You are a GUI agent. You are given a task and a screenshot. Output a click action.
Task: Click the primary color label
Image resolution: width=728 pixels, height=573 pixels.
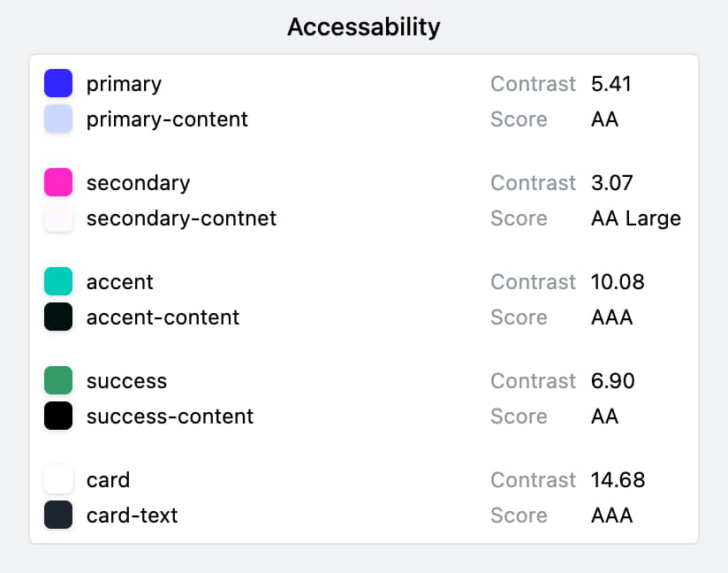[124, 84]
